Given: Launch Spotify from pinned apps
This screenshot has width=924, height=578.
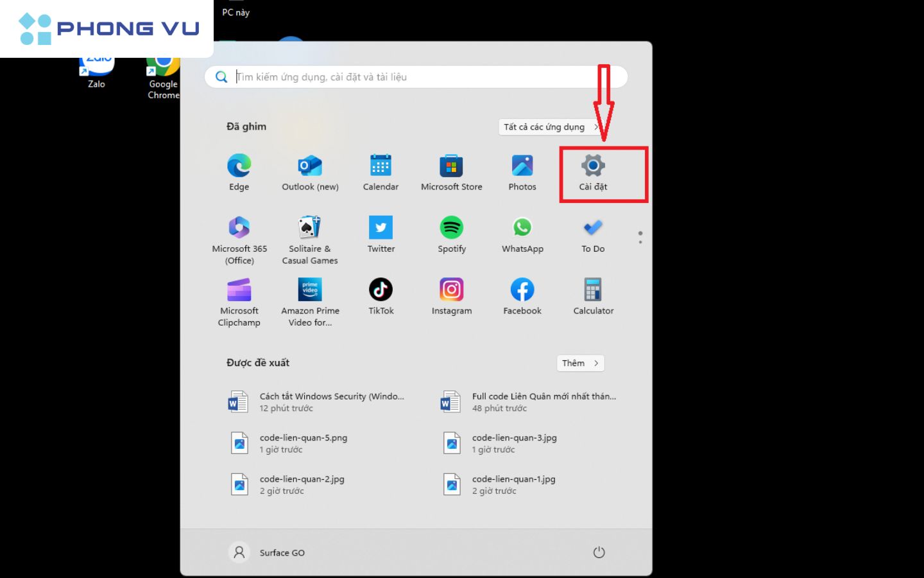Looking at the screenshot, I should click(452, 234).
